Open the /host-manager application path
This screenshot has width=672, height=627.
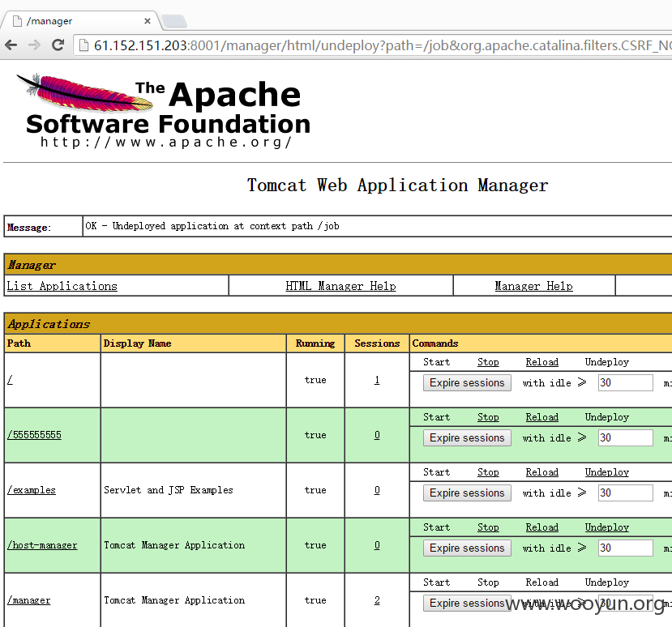point(42,545)
